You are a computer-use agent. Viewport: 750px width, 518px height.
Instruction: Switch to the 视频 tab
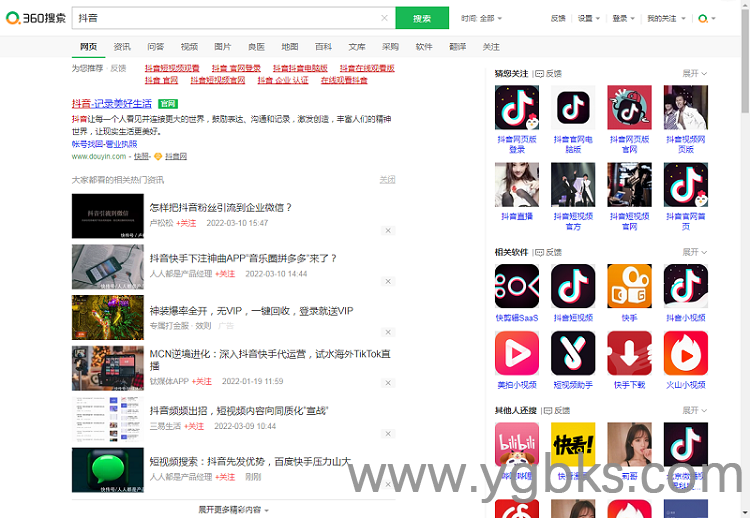[x=189, y=47]
